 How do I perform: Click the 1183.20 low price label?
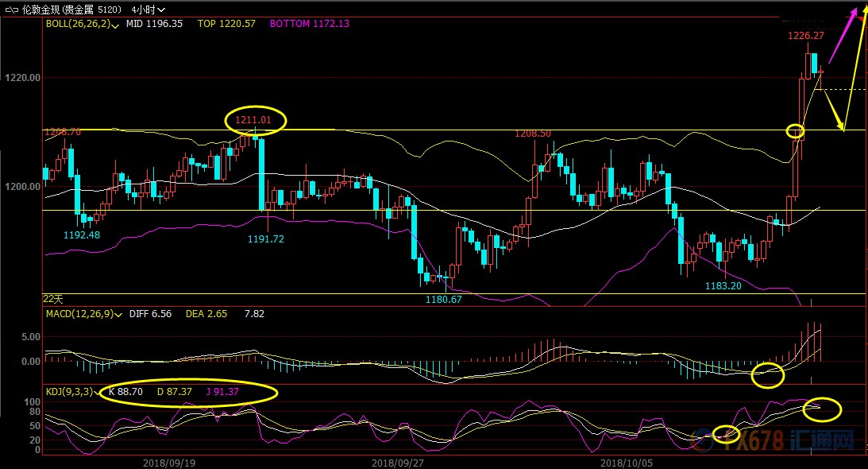[723, 285]
